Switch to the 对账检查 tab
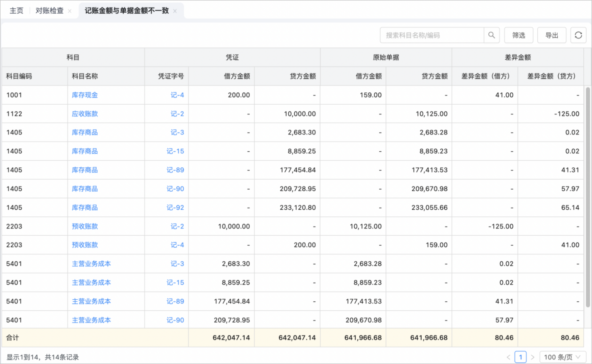This screenshot has height=364, width=592. (50, 11)
